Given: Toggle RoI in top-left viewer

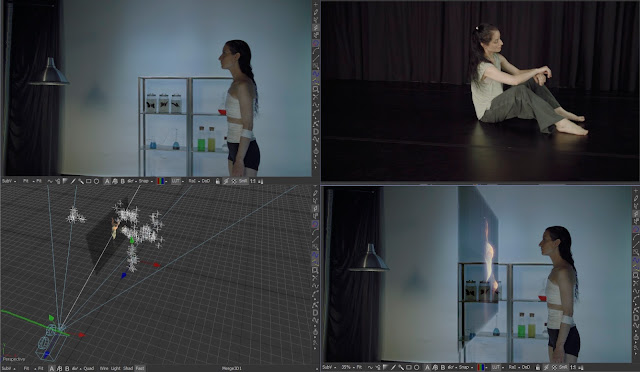Looking at the screenshot, I should coord(193,181).
